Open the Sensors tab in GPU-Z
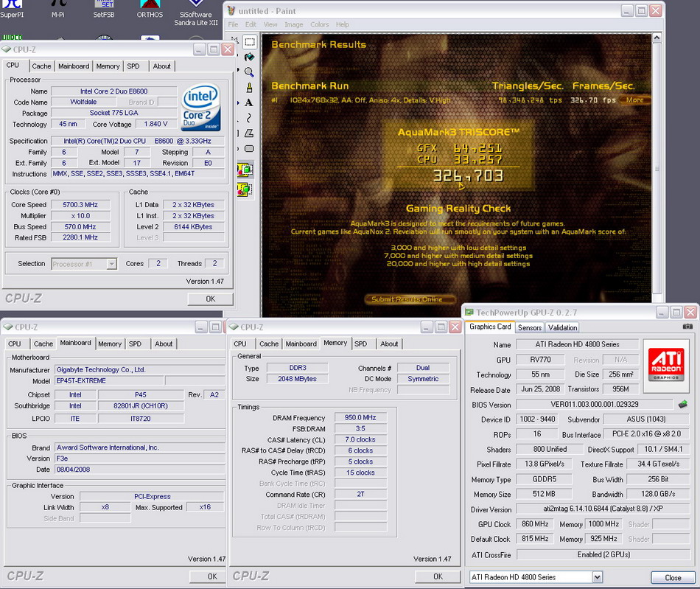 530,327
